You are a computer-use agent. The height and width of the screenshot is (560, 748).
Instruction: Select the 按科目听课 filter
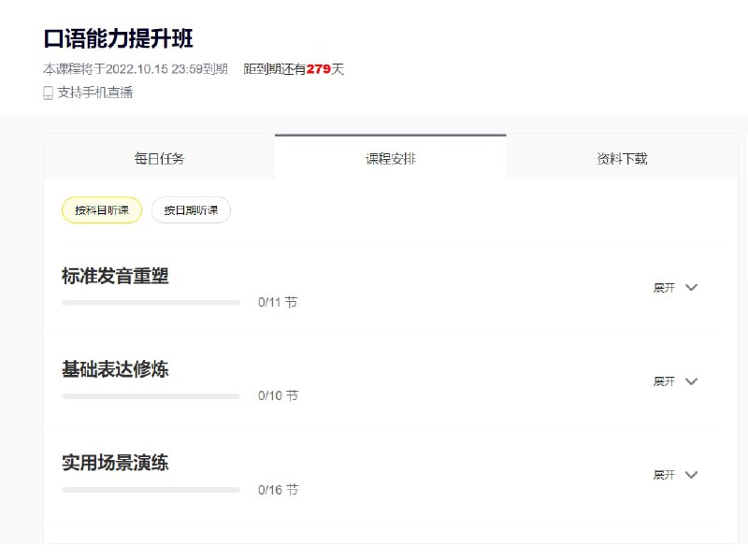tap(102, 209)
